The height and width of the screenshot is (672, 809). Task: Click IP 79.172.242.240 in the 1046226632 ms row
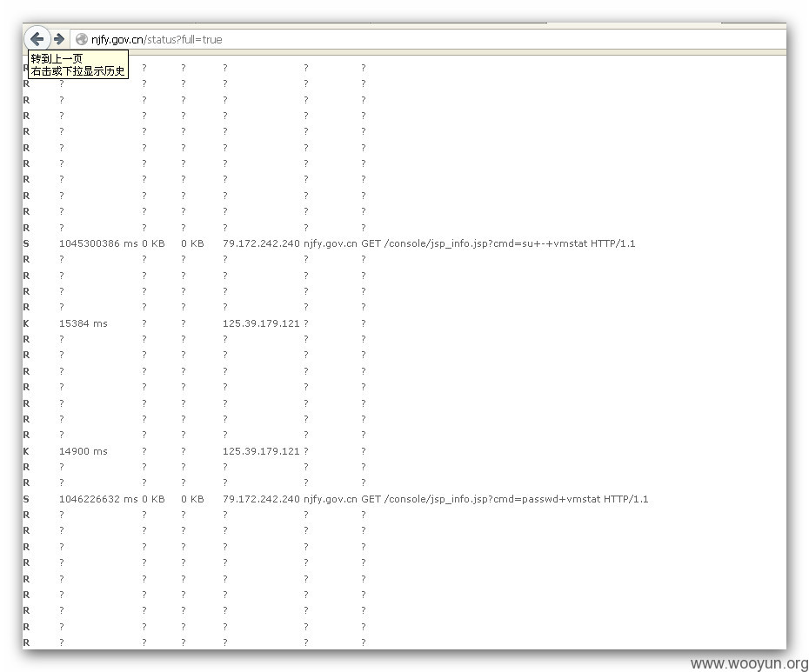click(x=261, y=499)
